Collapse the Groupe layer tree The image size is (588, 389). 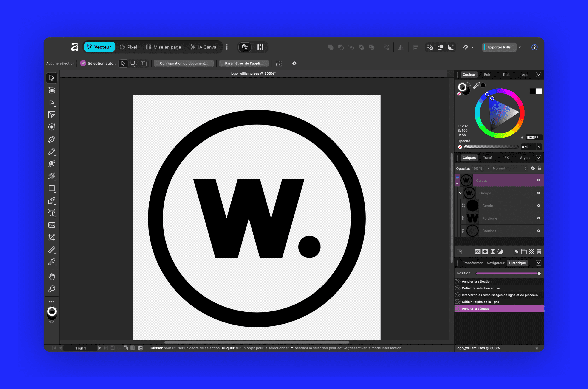click(x=460, y=193)
